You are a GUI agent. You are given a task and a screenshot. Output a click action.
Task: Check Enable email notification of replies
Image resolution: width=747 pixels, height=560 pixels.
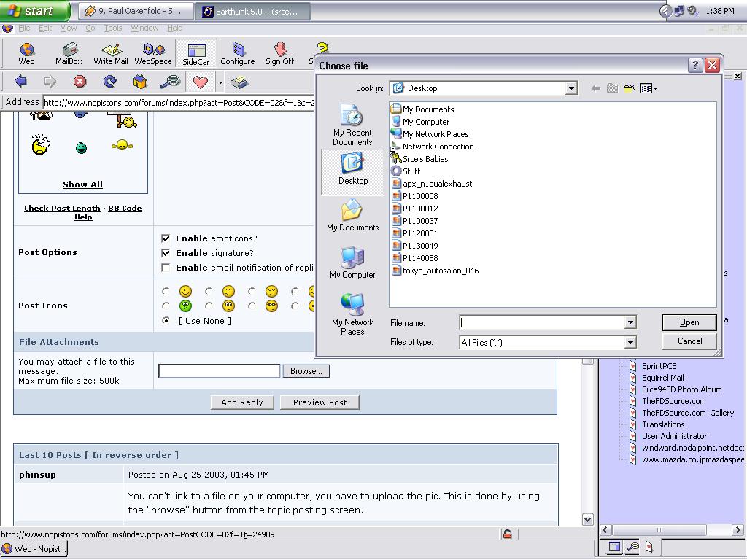(x=166, y=268)
